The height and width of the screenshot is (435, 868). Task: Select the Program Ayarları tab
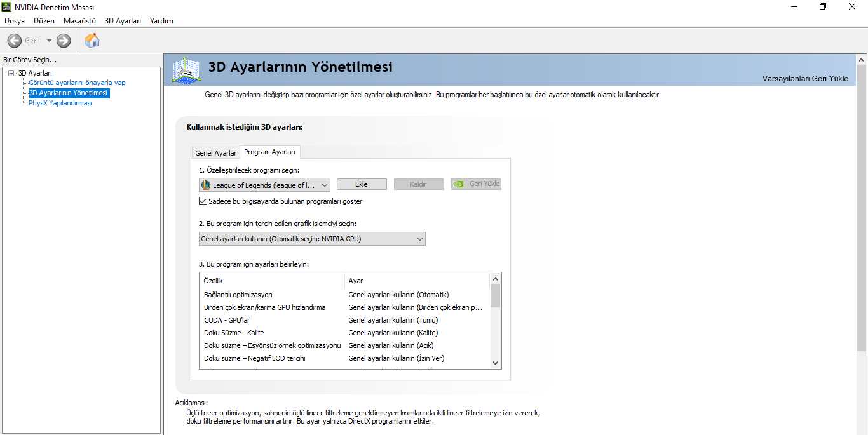[x=269, y=152]
